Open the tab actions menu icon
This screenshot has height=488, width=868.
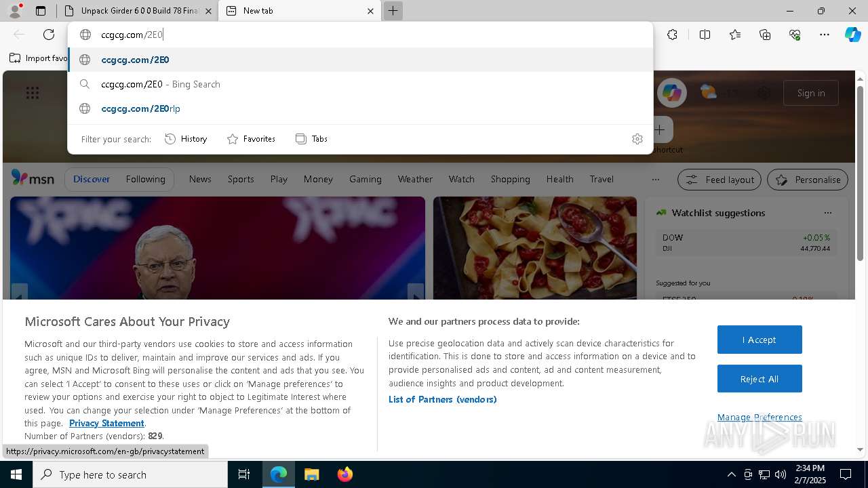41,11
